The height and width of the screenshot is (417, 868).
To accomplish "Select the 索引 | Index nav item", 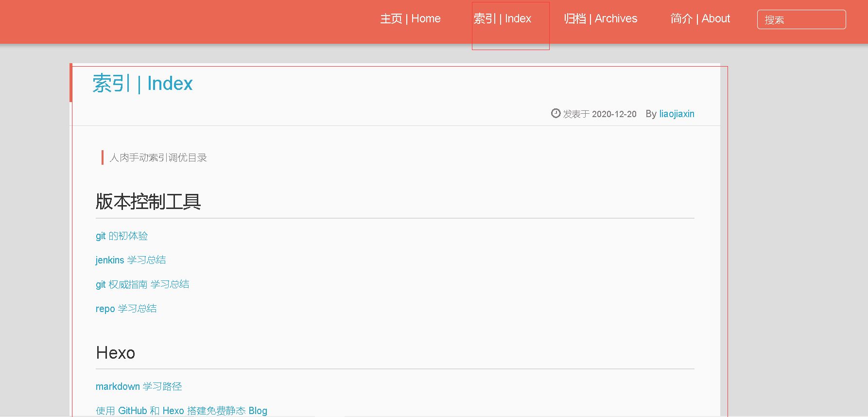I will tap(503, 19).
